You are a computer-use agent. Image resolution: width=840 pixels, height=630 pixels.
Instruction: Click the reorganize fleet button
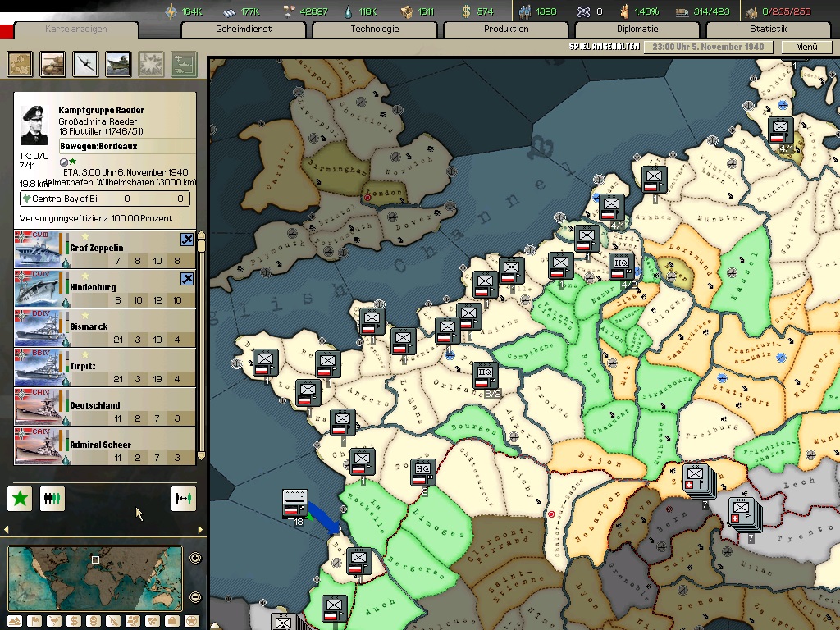[x=52, y=499]
